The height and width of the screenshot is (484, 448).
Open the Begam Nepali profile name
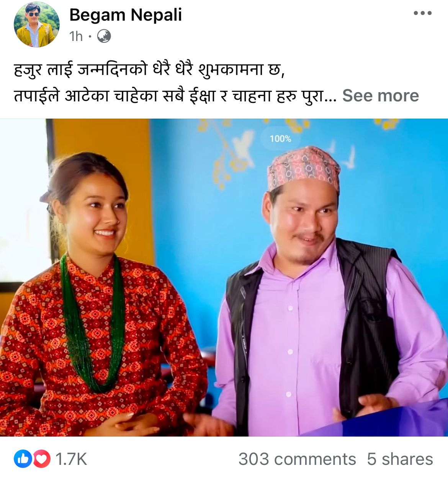[126, 15]
